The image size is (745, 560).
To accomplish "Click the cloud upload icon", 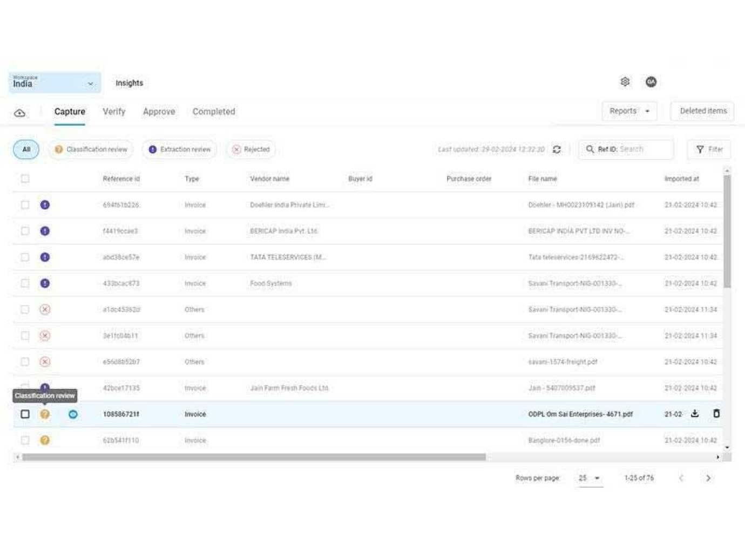I will [x=20, y=113].
